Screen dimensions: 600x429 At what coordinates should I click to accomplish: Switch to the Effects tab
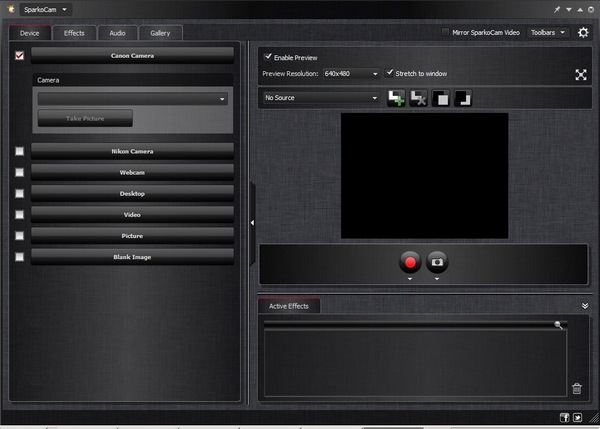74,33
